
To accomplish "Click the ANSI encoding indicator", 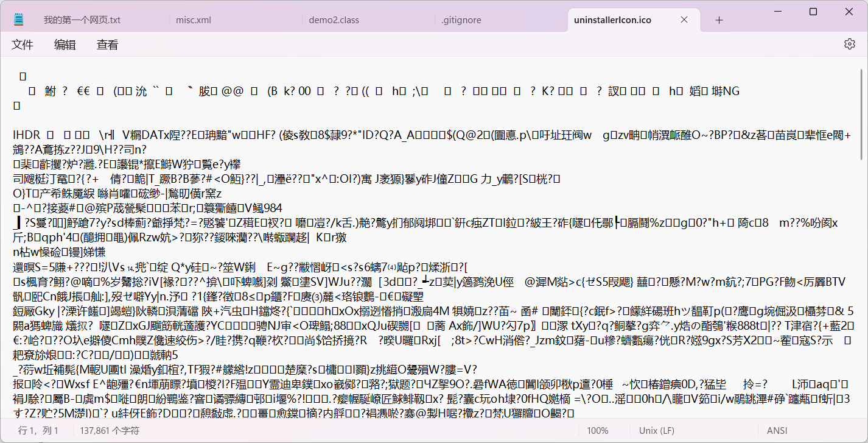I will 777,431.
